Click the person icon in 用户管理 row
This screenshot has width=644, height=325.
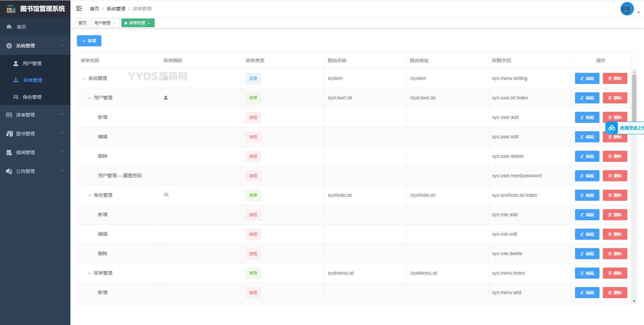click(x=166, y=98)
